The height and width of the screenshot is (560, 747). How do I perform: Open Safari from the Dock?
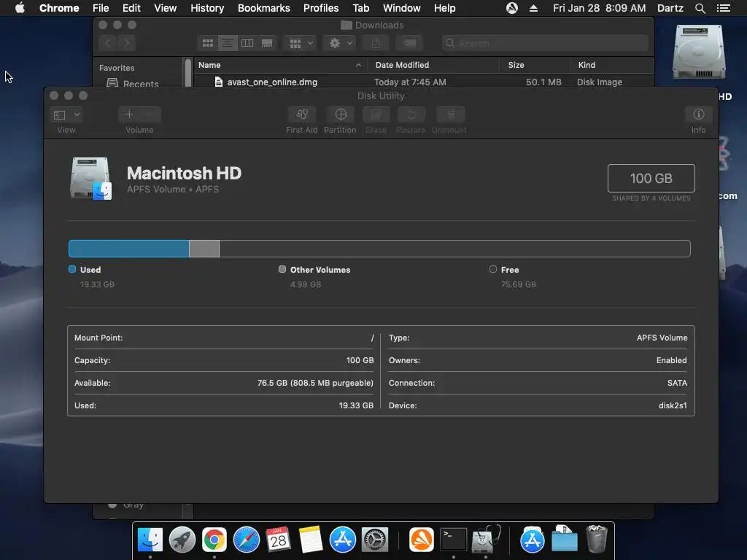(x=247, y=540)
